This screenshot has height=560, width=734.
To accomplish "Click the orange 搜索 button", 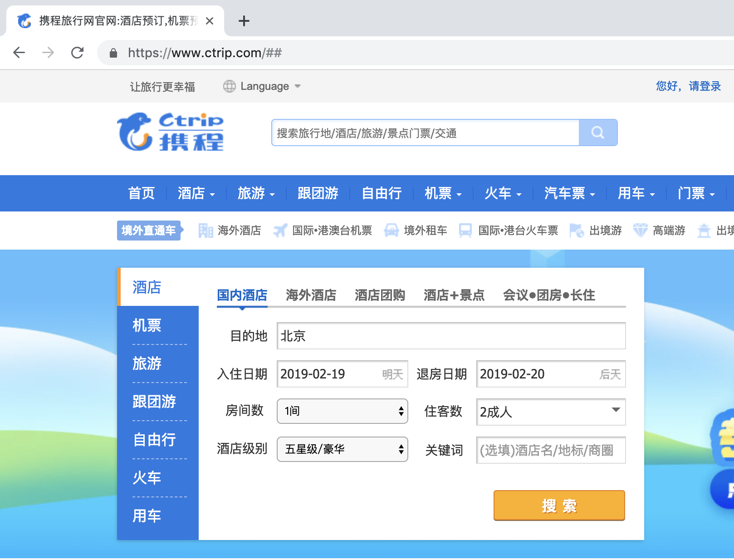I will coord(559,505).
